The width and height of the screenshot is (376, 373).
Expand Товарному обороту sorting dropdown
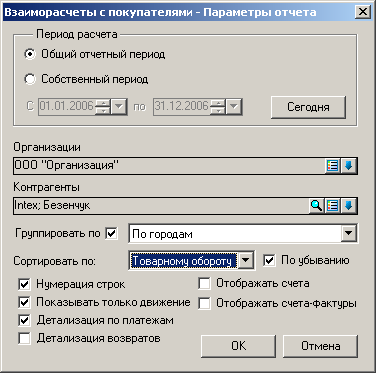pyautogui.click(x=246, y=260)
